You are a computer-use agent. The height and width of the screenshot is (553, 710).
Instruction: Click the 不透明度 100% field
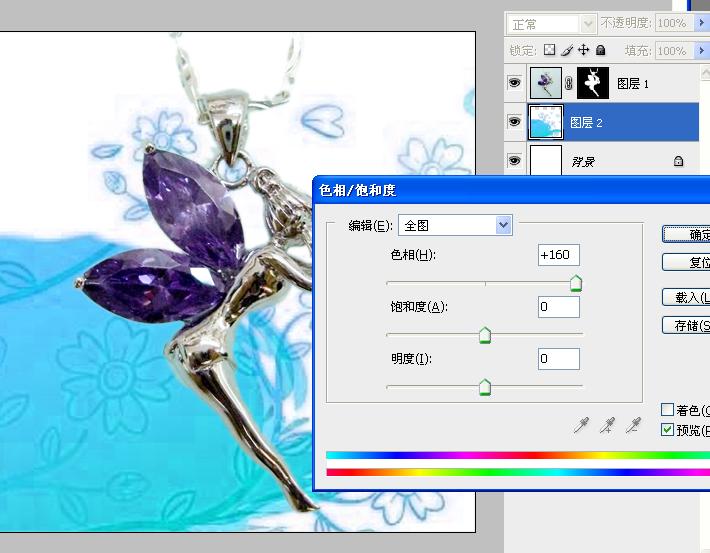pos(675,23)
